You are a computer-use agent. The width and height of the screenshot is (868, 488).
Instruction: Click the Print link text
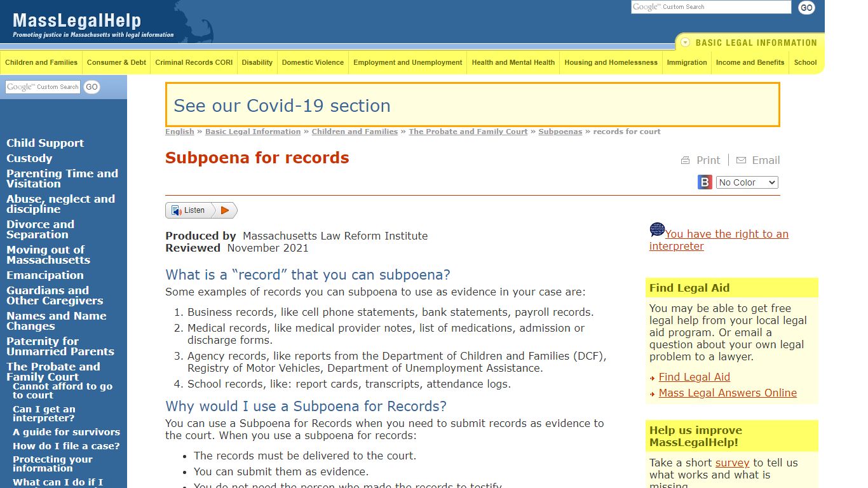point(708,161)
